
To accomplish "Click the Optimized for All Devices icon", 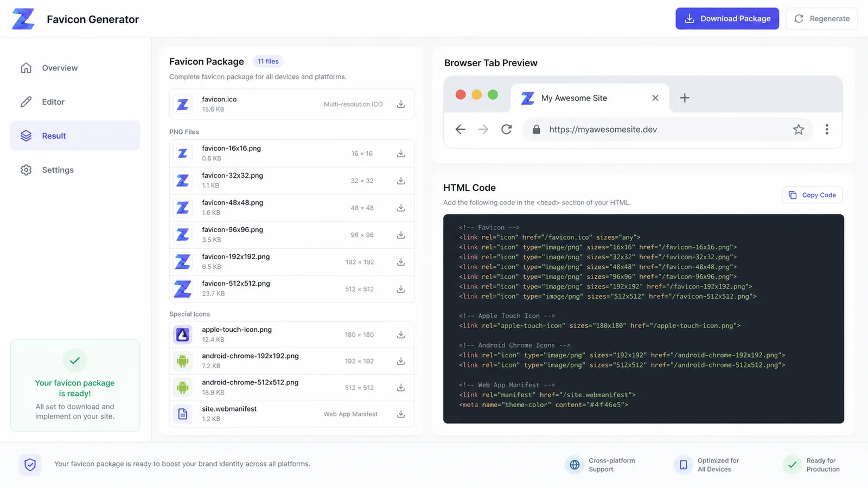I will click(x=684, y=465).
